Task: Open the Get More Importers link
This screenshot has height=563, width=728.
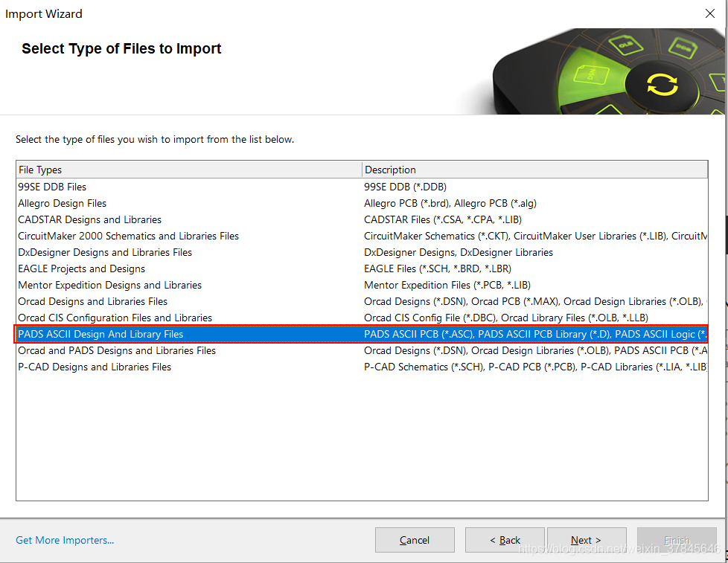Action: [x=65, y=540]
